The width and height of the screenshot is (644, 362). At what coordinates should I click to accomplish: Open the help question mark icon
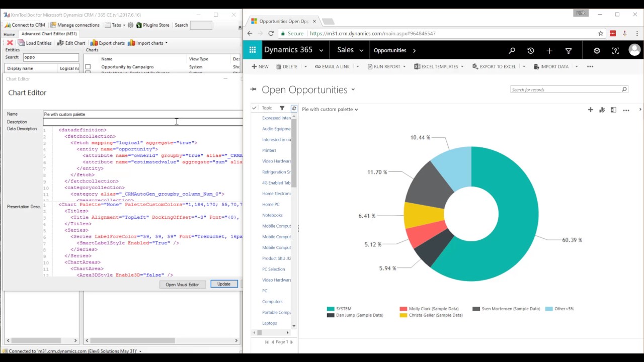[615, 50]
